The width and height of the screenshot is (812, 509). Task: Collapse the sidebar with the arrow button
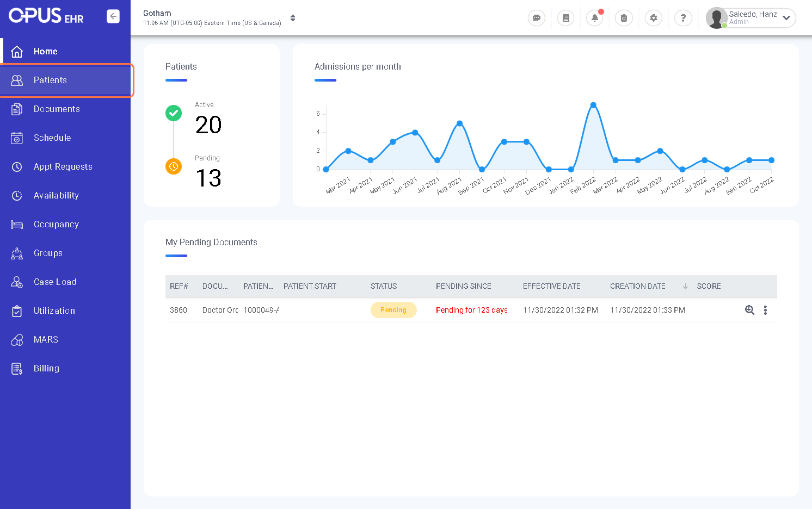113,16
